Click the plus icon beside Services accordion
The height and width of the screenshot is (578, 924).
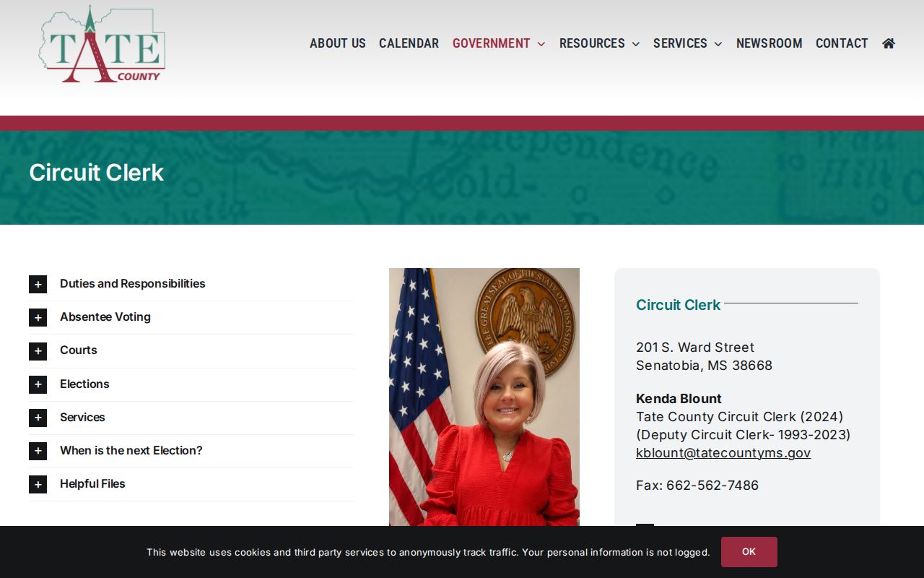click(38, 418)
